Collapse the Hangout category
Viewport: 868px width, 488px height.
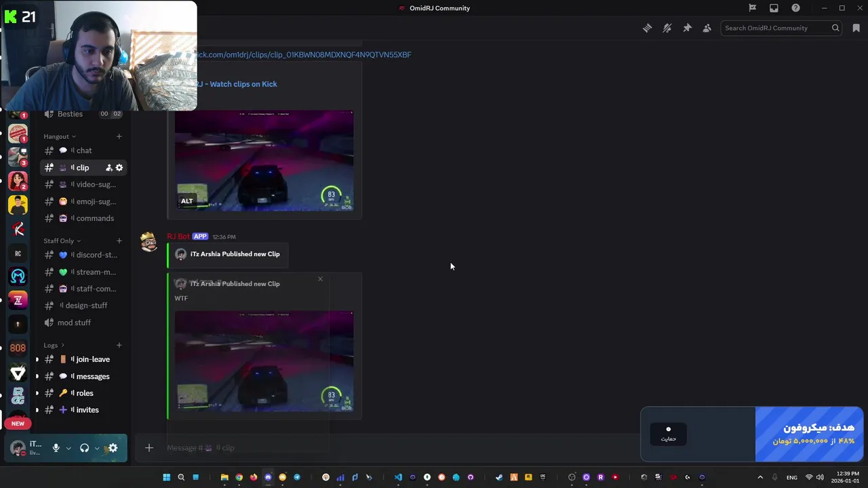tap(60, 136)
